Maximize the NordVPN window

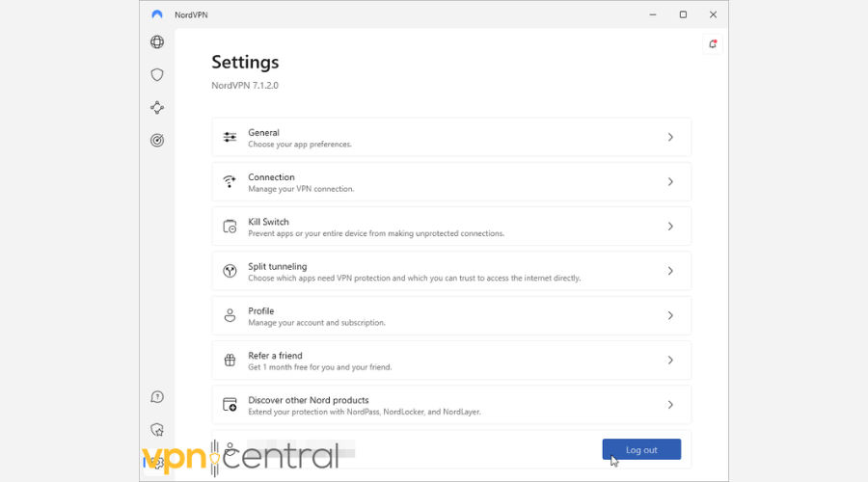point(683,14)
